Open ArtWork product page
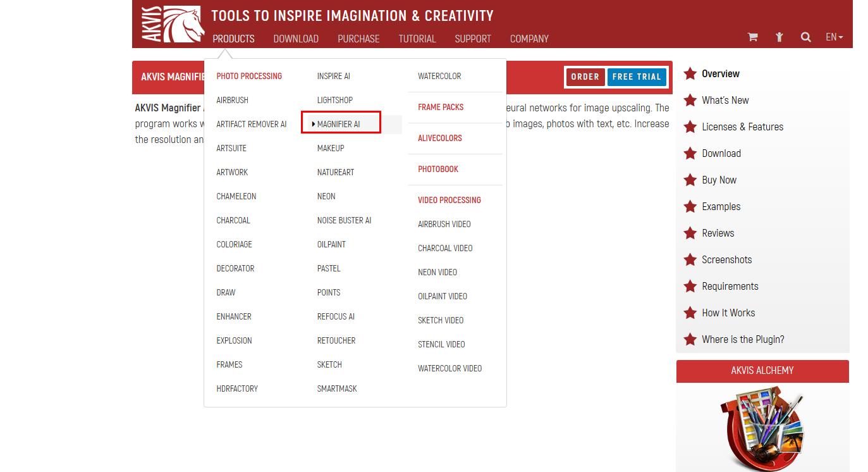Image resolution: width=868 pixels, height=472 pixels. pyautogui.click(x=232, y=172)
